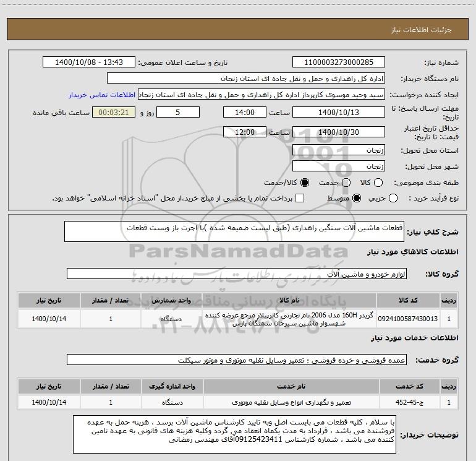Click the شرح کلی نیاز description box
This screenshot has height=461, width=476.
(234, 231)
